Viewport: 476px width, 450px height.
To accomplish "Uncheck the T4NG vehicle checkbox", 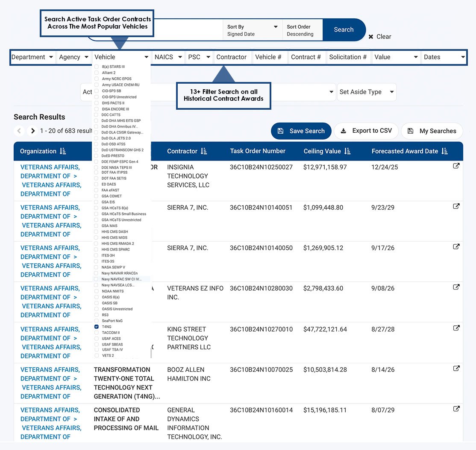I will pyautogui.click(x=97, y=326).
